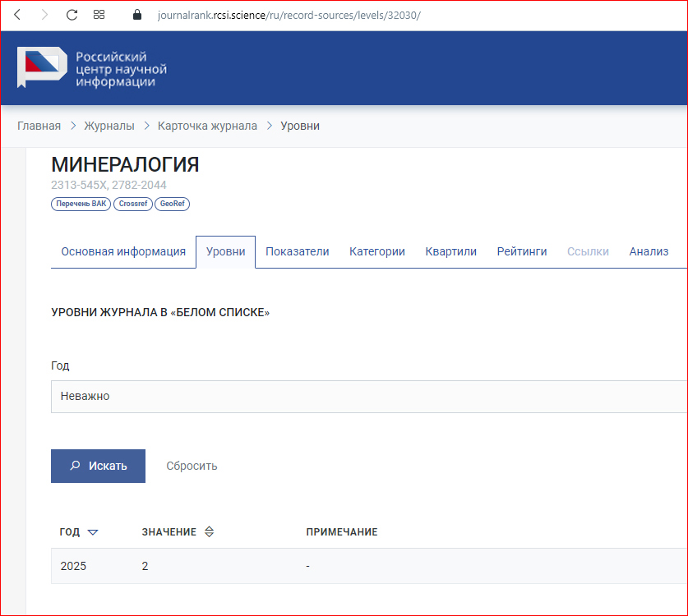Viewport: 688px width, 616px height.
Task: Click the ПРИМЕЧАНИЕ column header
Action: 342,532
